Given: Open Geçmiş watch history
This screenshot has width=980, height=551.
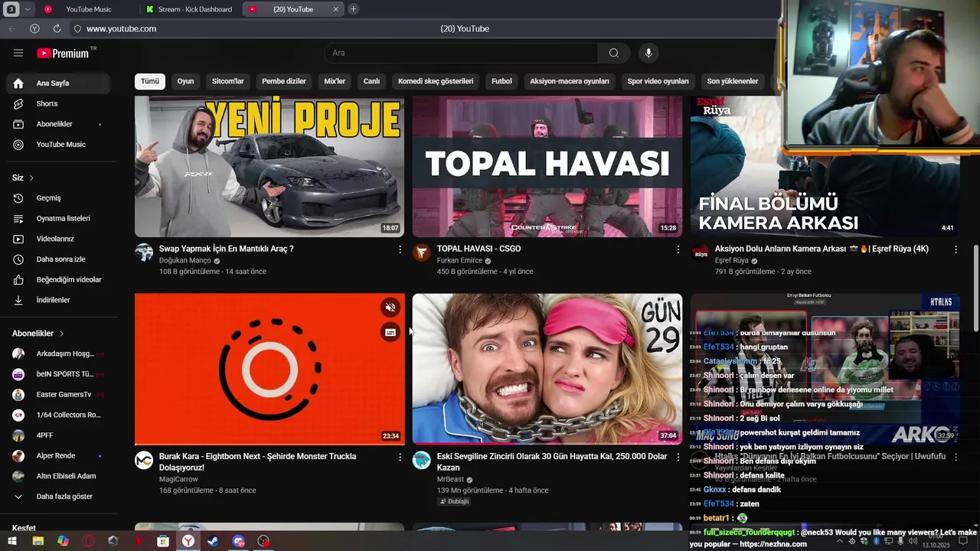Looking at the screenshot, I should (x=59, y=197).
